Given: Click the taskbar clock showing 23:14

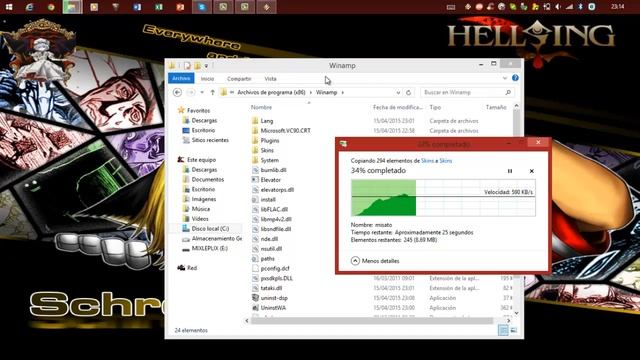Looking at the screenshot, I should [618, 7].
